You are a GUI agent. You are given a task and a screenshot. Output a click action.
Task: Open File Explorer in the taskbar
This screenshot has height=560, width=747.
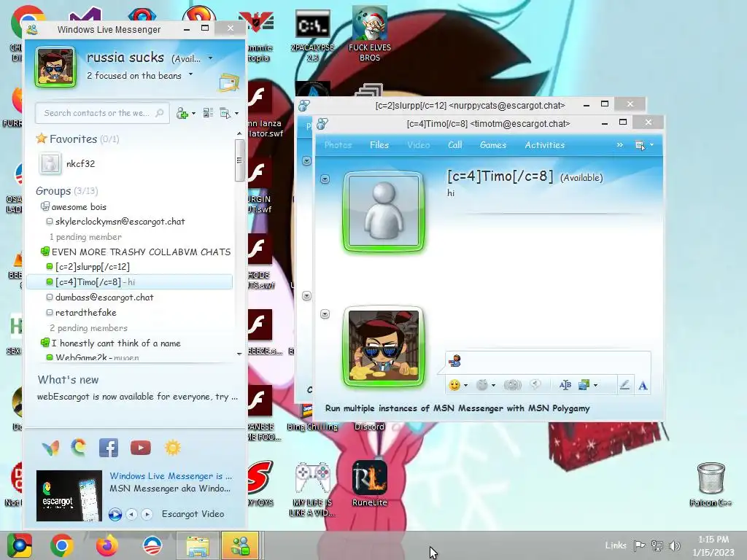point(197,545)
